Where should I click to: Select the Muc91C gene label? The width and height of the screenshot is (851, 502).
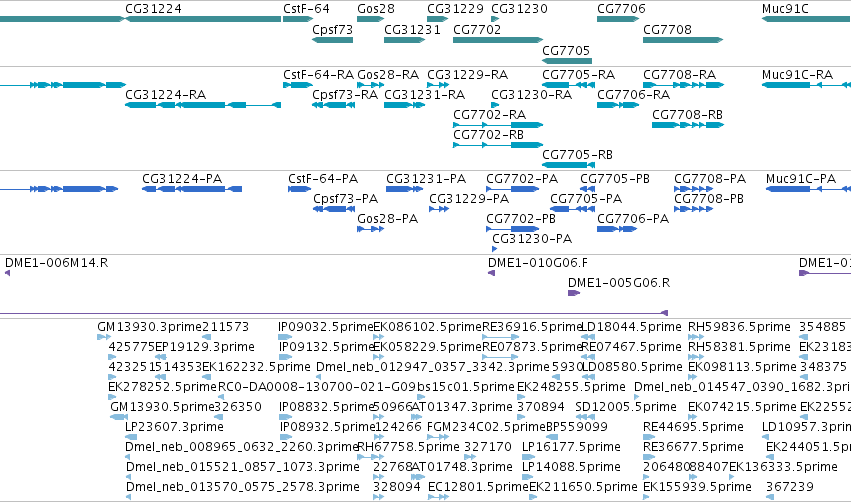click(785, 9)
